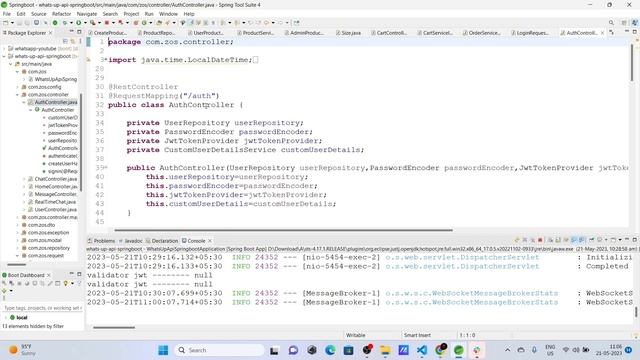This screenshot has height=360, width=640.
Task: Click the editor horizontal scrollbar
Action: (283, 230)
